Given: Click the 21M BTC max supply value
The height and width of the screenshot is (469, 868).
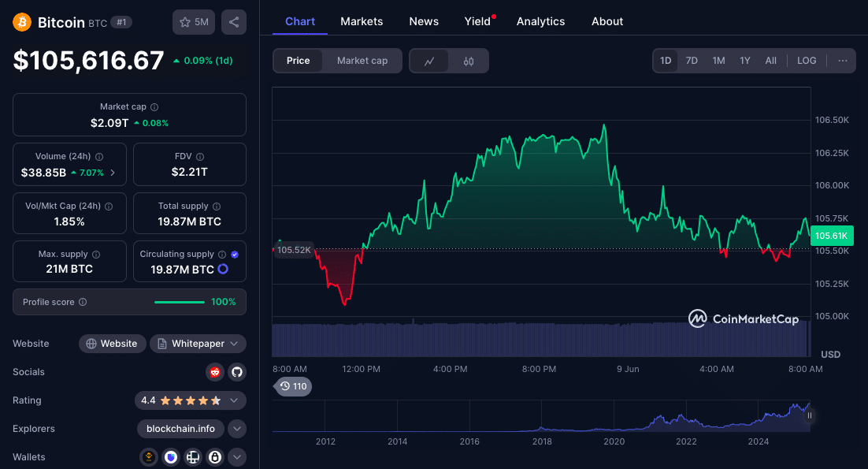Looking at the screenshot, I should tap(69, 269).
